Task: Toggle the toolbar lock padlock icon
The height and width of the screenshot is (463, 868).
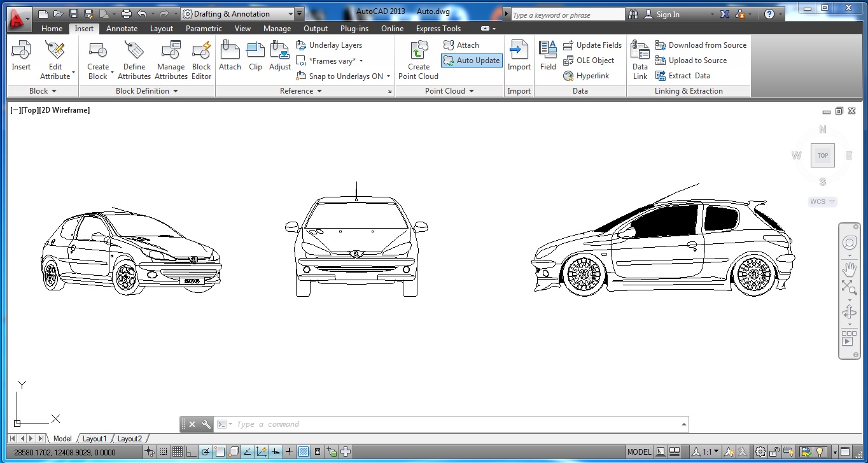Action: tap(774, 452)
